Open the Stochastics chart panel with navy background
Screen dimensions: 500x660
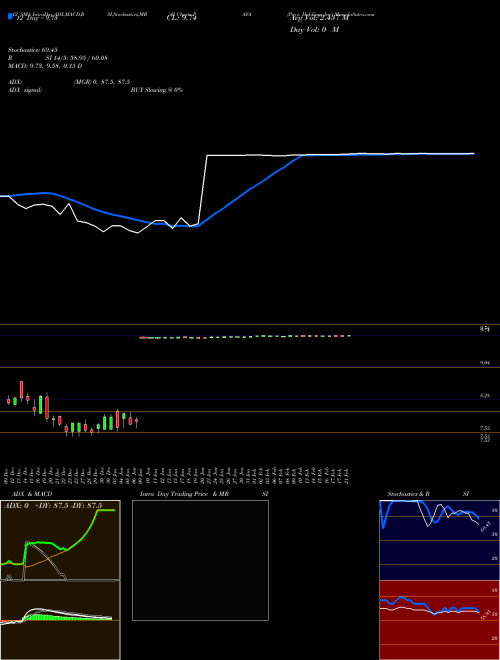[439, 540]
